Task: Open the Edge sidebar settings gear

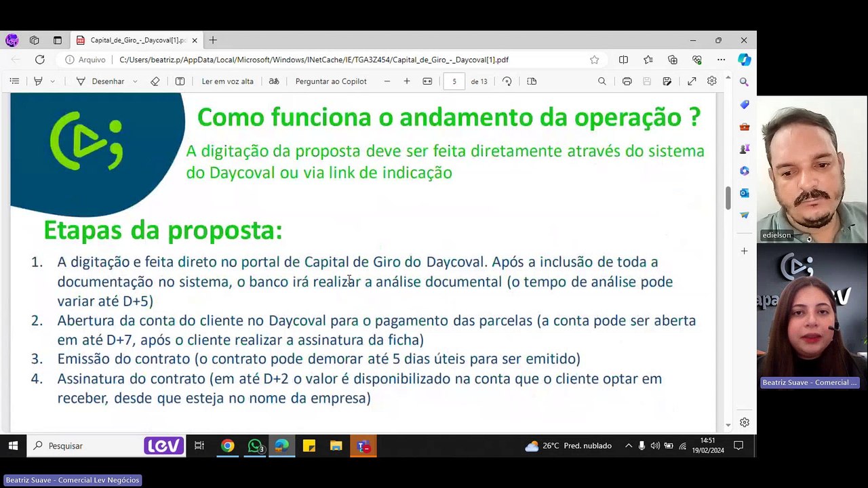Action: point(745,422)
